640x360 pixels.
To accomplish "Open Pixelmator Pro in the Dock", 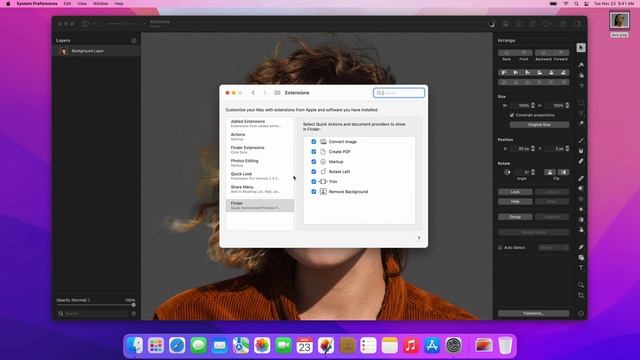I will (x=326, y=346).
